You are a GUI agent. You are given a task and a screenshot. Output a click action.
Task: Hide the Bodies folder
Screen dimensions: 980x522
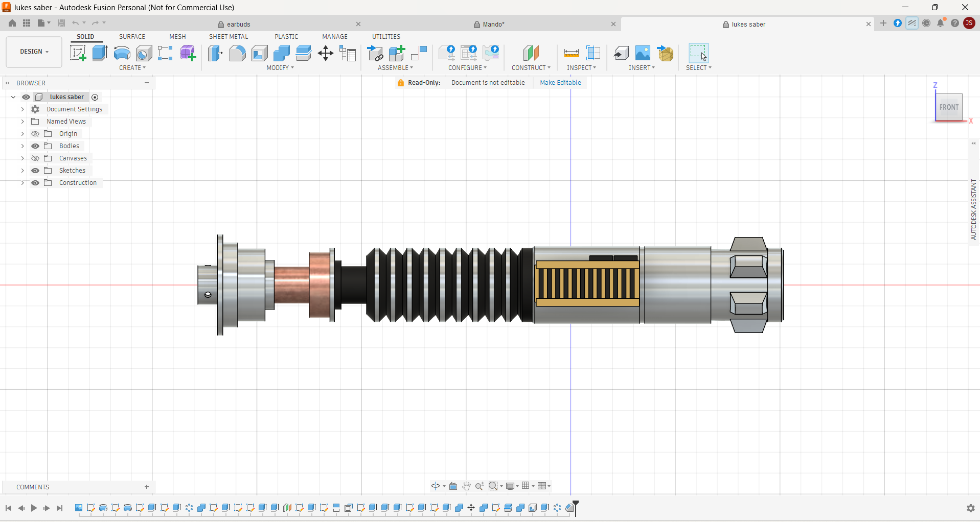[x=35, y=146]
